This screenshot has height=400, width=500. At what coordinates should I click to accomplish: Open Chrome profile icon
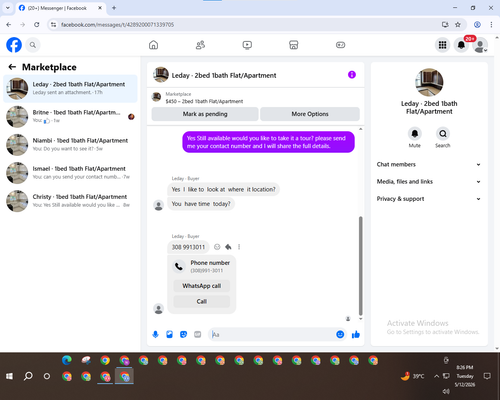[x=477, y=25]
